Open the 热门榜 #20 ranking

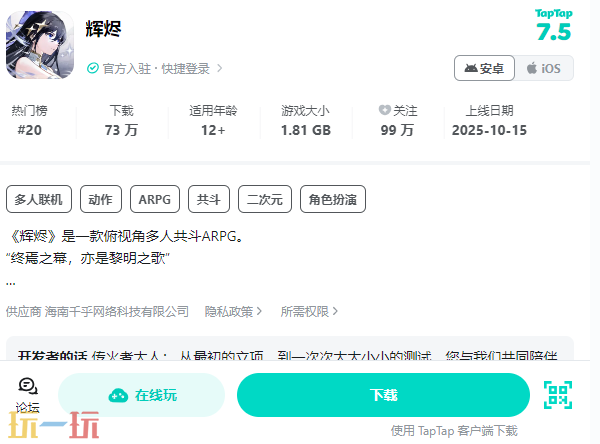(29, 121)
